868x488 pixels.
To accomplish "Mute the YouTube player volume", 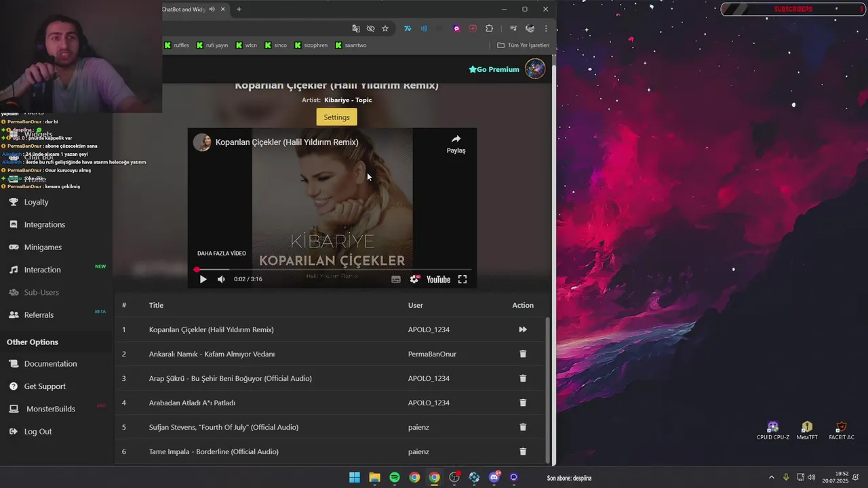I will coord(221,279).
